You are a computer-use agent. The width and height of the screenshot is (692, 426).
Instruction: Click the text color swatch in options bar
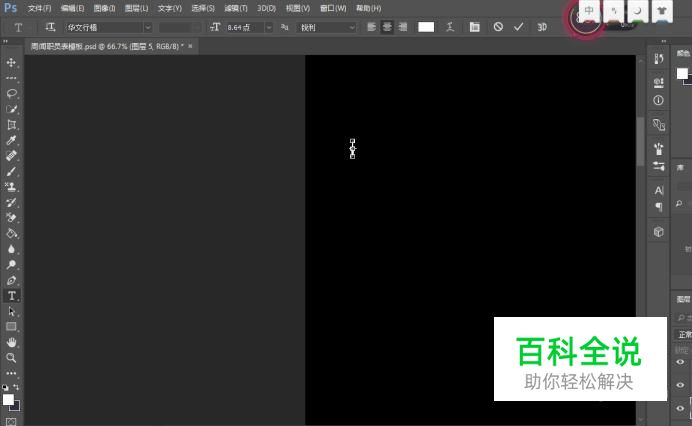pos(426,27)
